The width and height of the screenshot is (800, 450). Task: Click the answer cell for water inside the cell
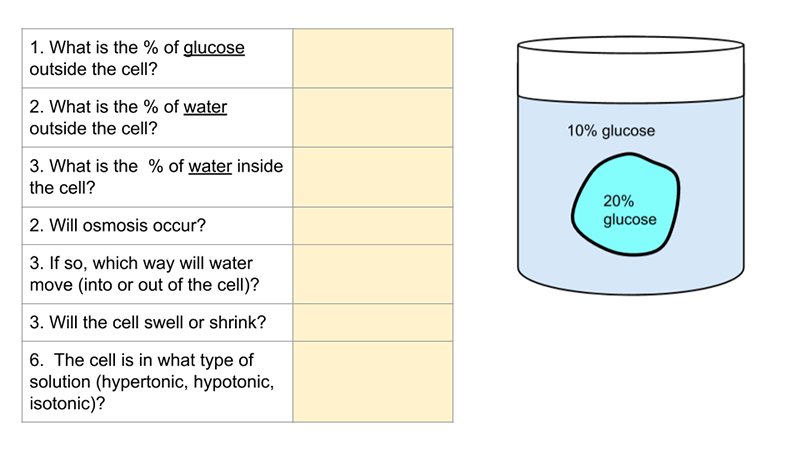(x=372, y=176)
